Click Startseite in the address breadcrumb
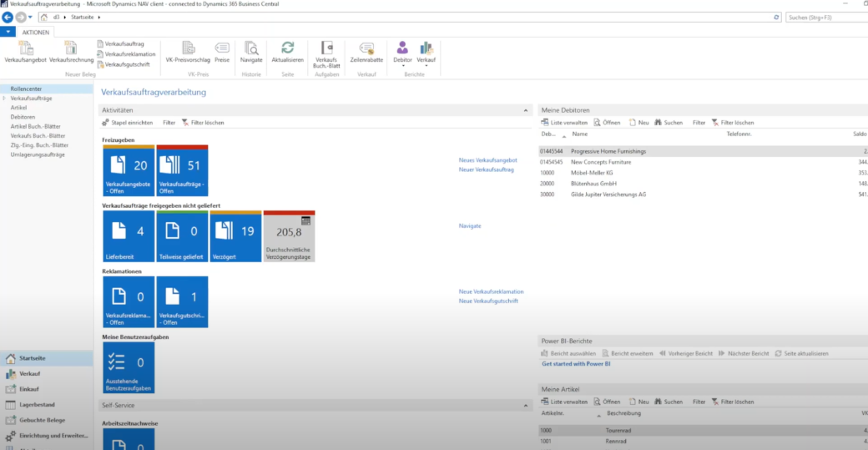The height and width of the screenshot is (450, 868). tap(83, 18)
